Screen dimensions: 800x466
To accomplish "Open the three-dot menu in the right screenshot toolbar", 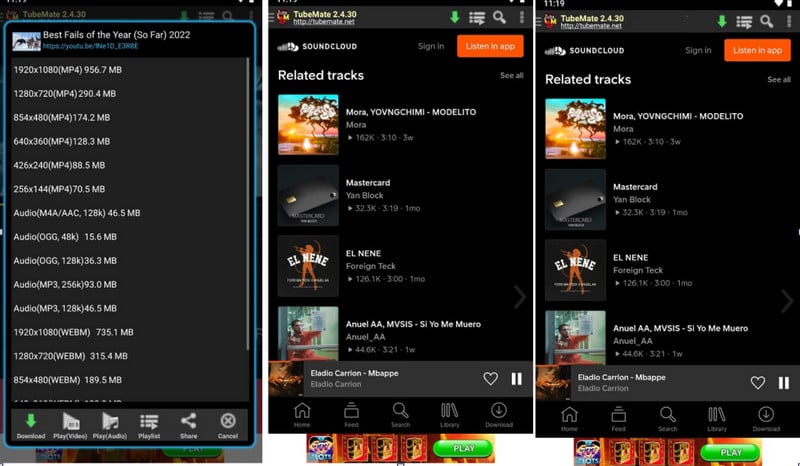I will (789, 22).
